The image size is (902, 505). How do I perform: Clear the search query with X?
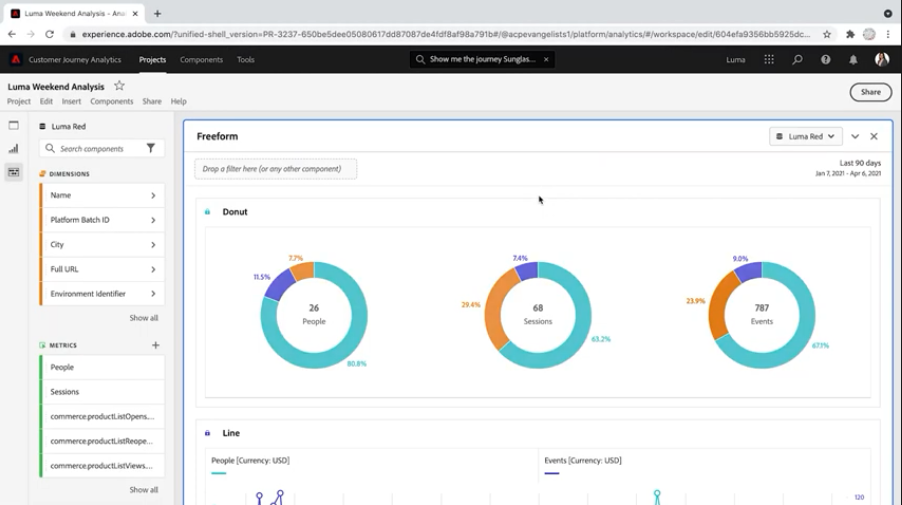click(x=546, y=59)
